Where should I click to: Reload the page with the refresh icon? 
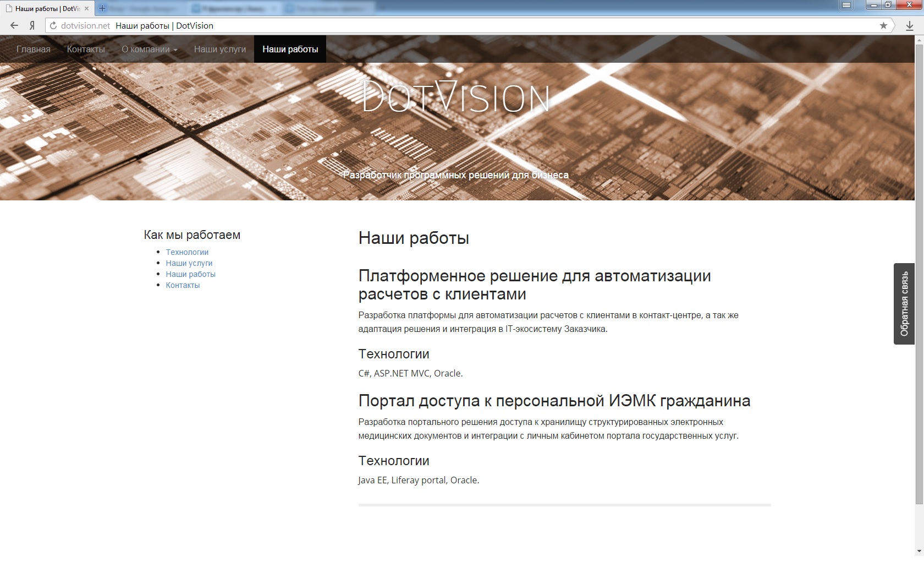(x=53, y=25)
